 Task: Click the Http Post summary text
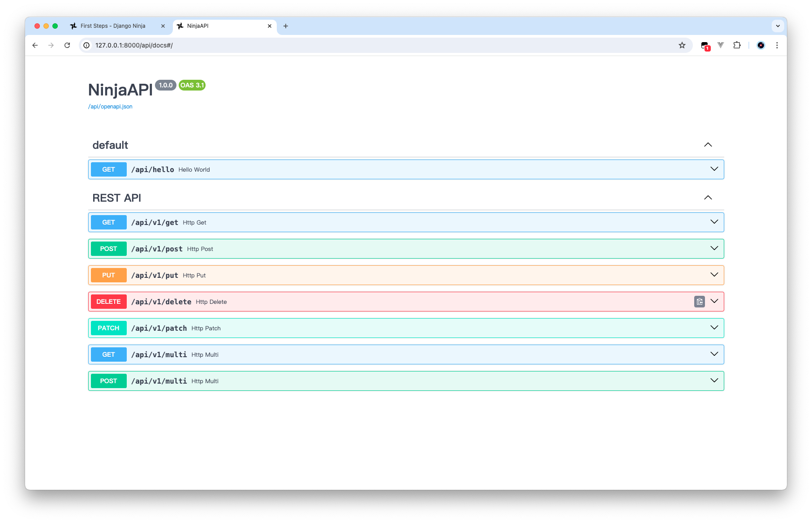coord(200,249)
